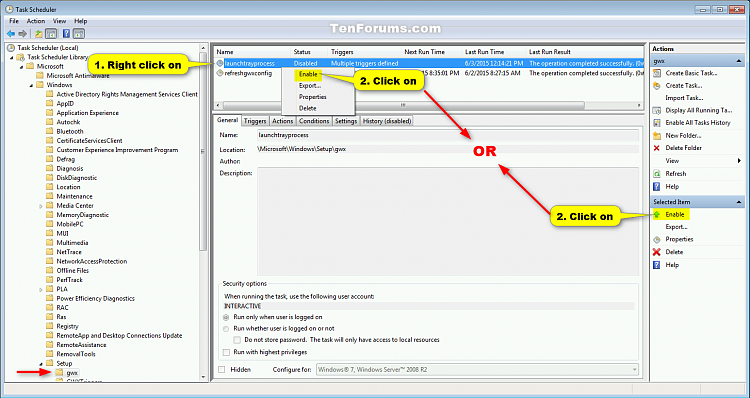Image resolution: width=750 pixels, height=398 pixels.
Task: Click the red X Delete Folder icon
Action: (657, 148)
